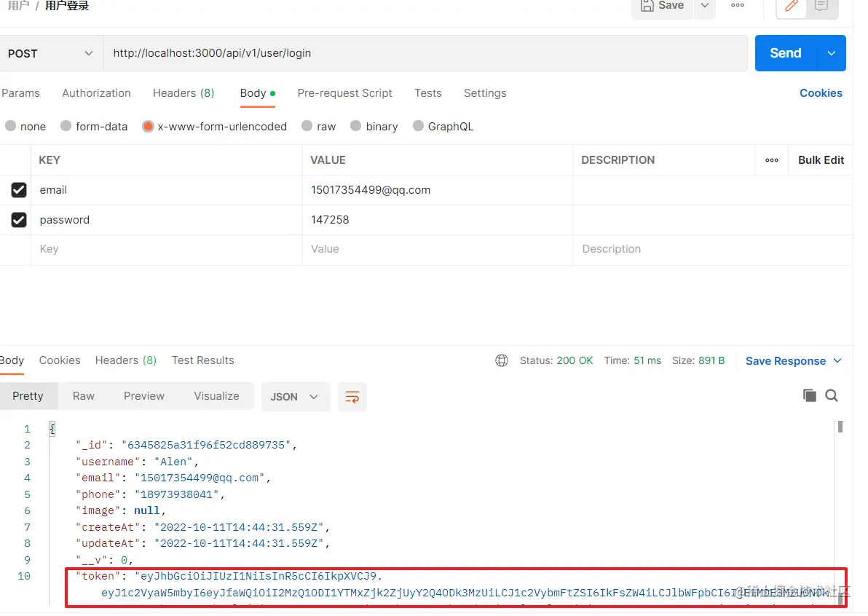Switch response view to Preview
Viewport: 868px width, 616px height.
144,397
